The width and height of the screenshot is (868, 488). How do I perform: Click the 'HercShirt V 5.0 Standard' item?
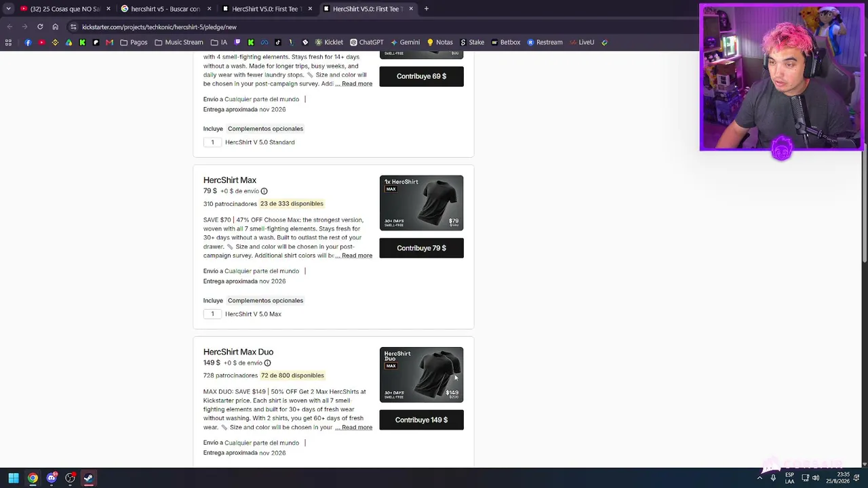tap(260, 142)
